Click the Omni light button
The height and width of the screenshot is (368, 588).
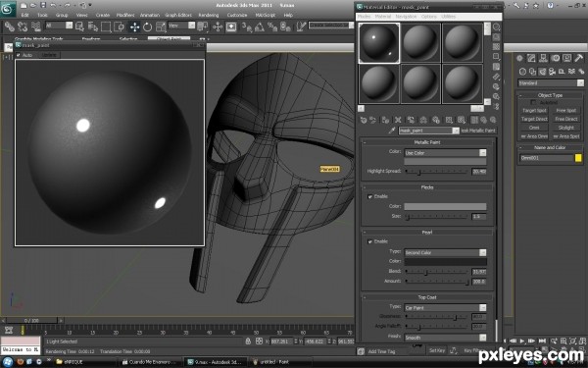(534, 128)
